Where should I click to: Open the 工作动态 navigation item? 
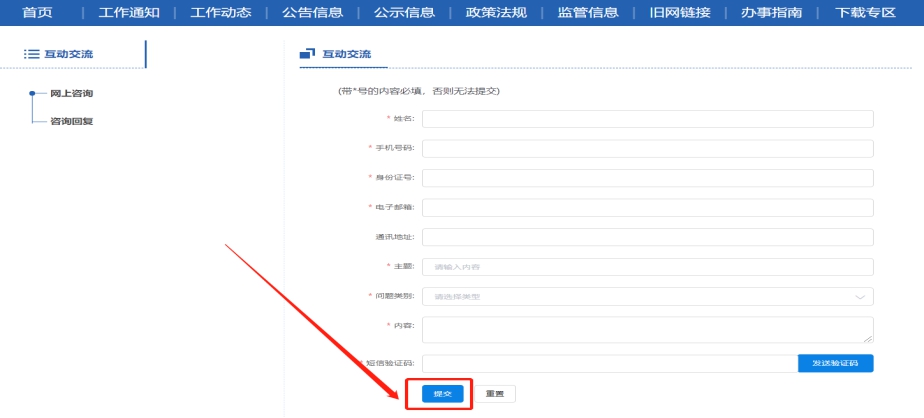pyautogui.click(x=221, y=12)
